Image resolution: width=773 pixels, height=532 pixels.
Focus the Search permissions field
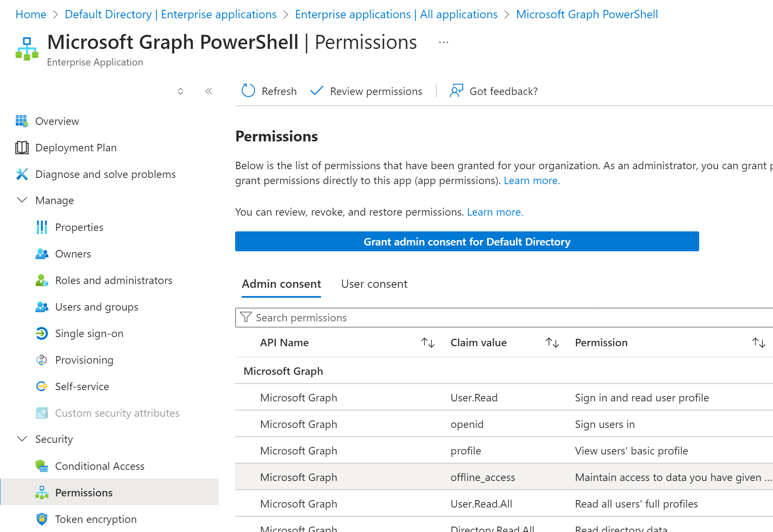point(504,317)
